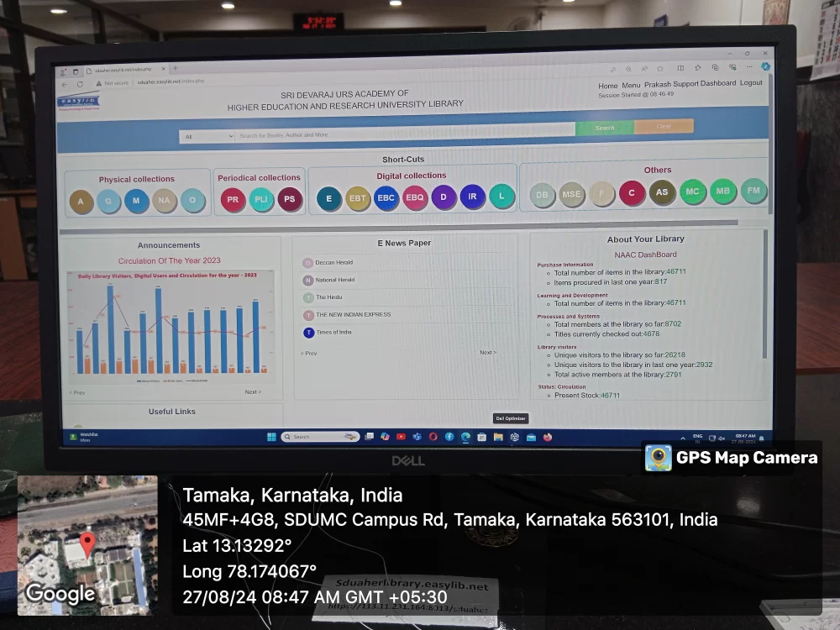Open the 'PS' periodical collection shortcut

point(289,199)
